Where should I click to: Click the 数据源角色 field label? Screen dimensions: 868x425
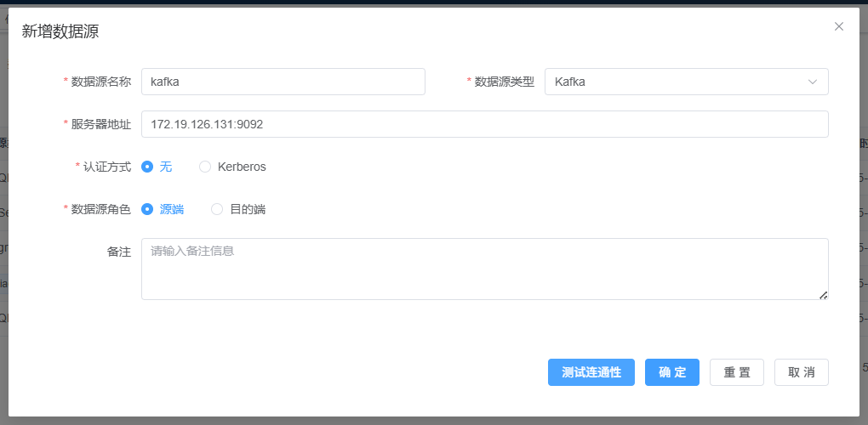tap(100, 209)
